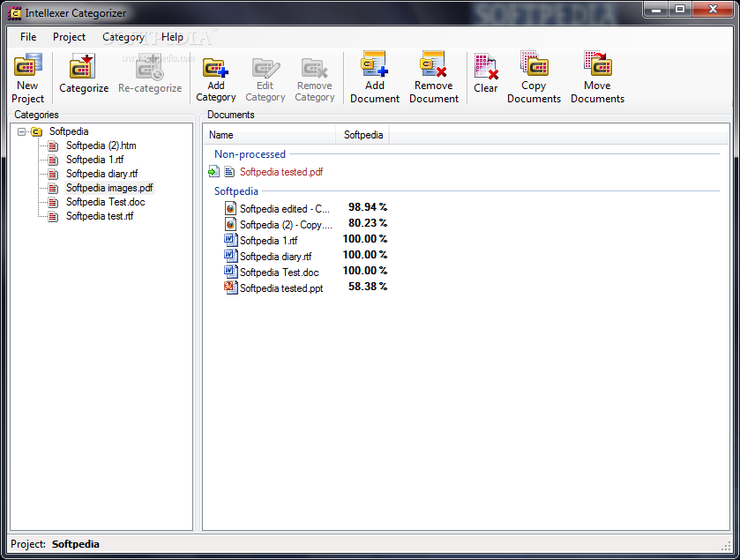Maximize the Intellexer Categorizer window
This screenshot has width=740, height=560.
[x=680, y=10]
